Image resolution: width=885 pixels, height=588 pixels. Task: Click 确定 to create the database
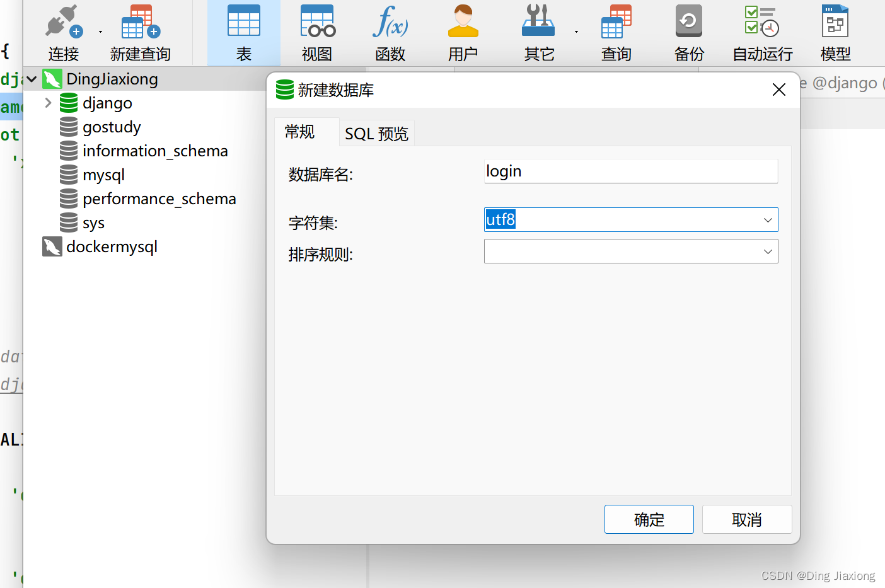(649, 519)
